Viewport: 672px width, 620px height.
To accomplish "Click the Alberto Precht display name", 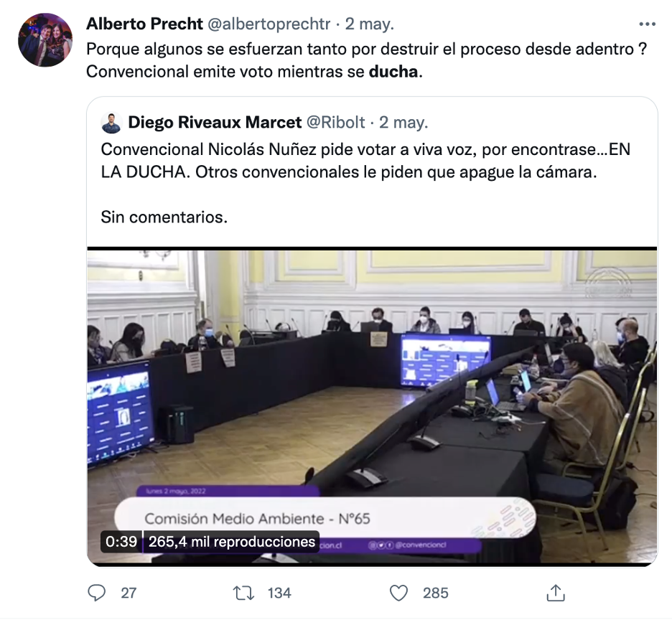I will (144, 24).
